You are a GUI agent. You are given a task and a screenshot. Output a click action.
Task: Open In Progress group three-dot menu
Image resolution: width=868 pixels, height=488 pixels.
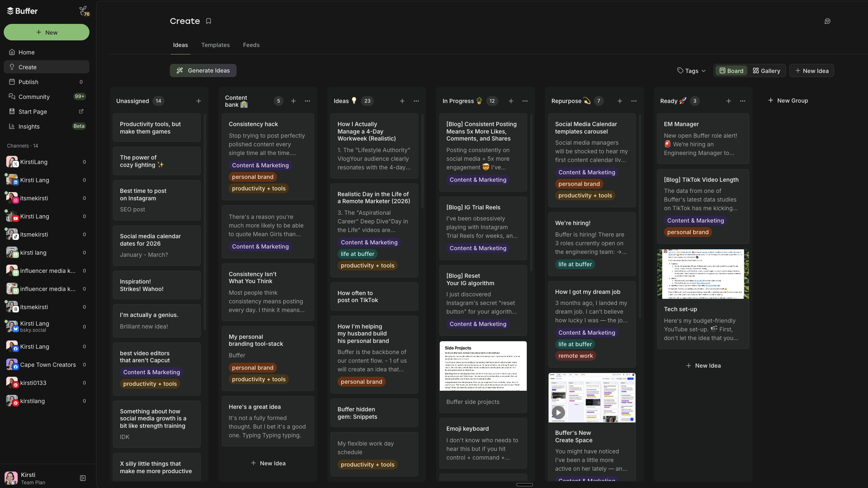525,101
